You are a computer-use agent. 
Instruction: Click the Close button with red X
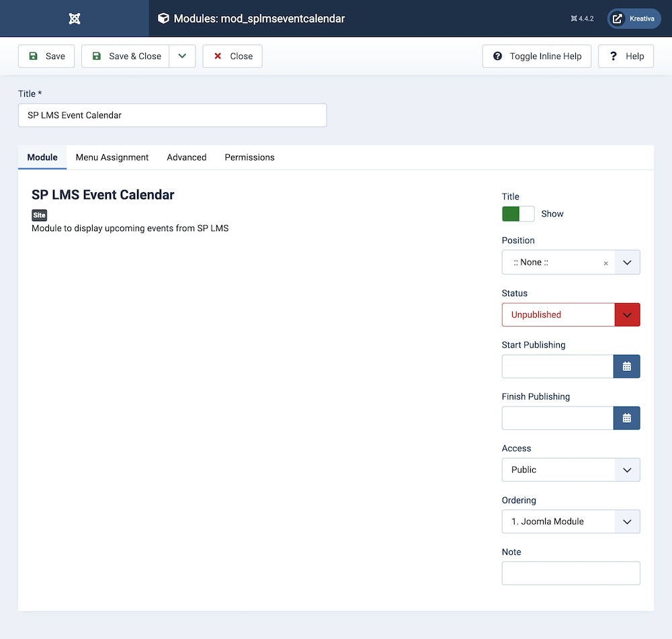click(233, 56)
